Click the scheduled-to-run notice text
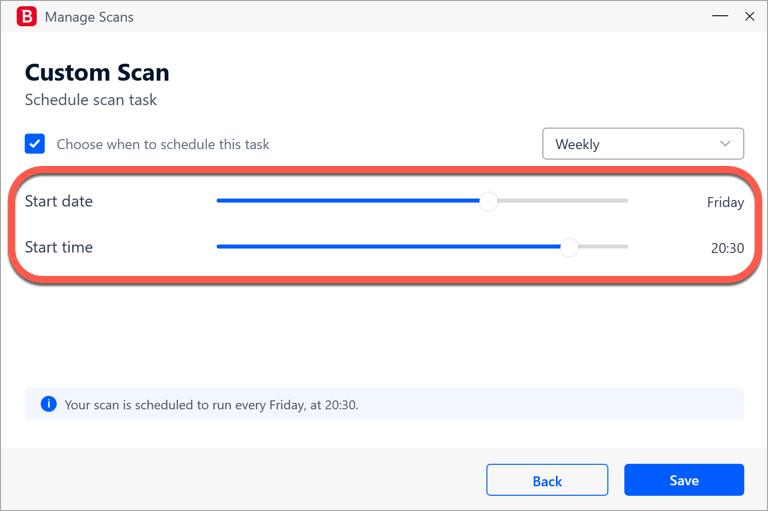 click(x=212, y=405)
